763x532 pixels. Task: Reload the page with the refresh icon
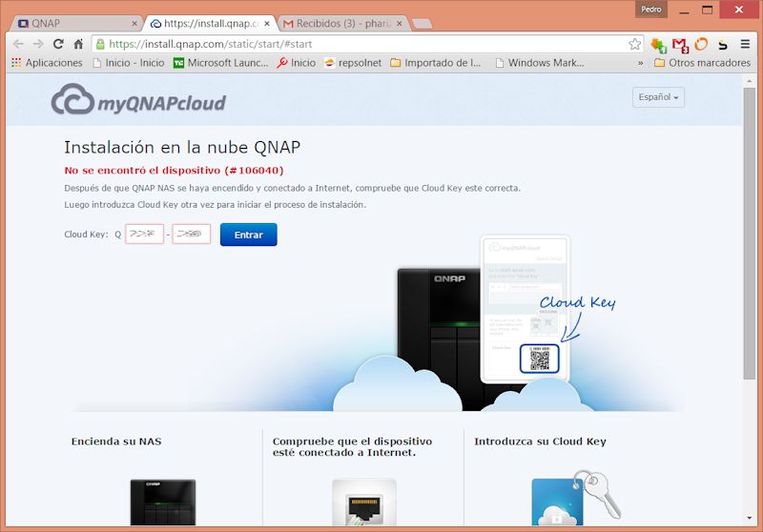tap(58, 44)
